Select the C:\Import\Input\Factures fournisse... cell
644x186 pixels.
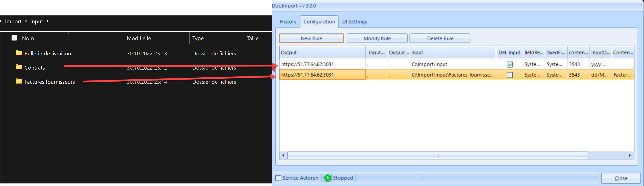pos(453,75)
